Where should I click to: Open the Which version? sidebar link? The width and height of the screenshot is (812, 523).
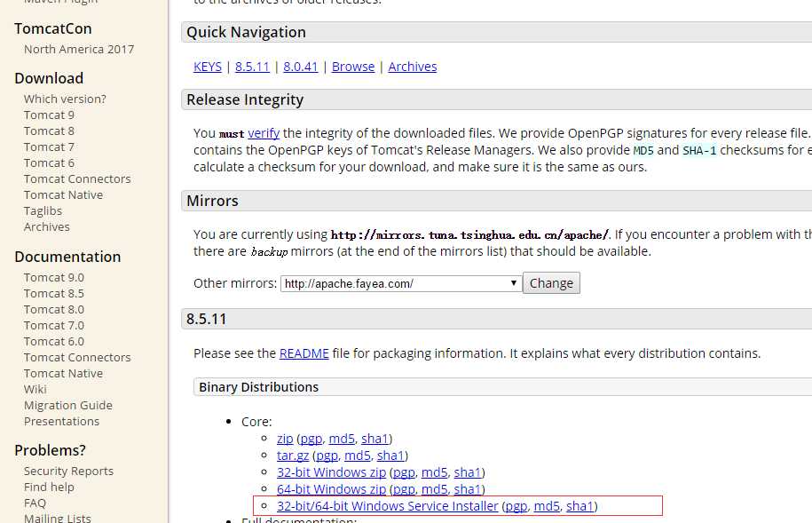65,99
